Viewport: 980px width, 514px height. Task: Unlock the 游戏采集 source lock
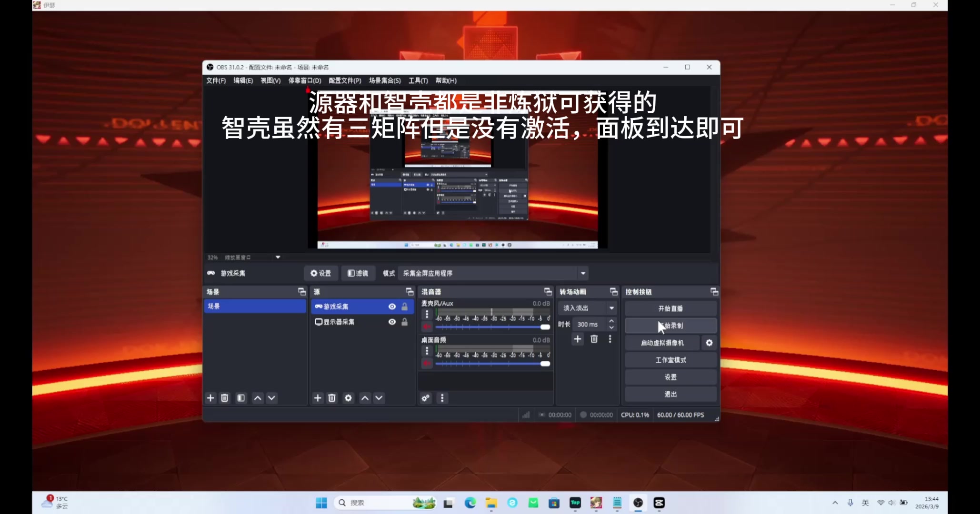[404, 306]
